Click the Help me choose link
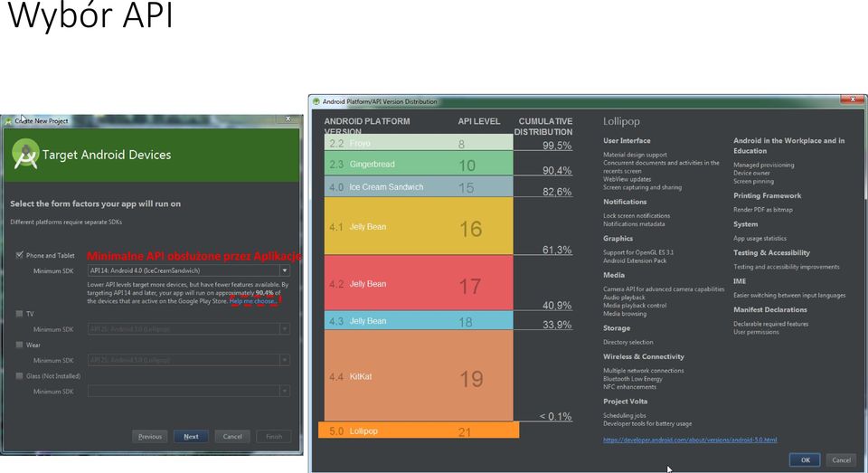868x473 pixels. click(x=253, y=301)
